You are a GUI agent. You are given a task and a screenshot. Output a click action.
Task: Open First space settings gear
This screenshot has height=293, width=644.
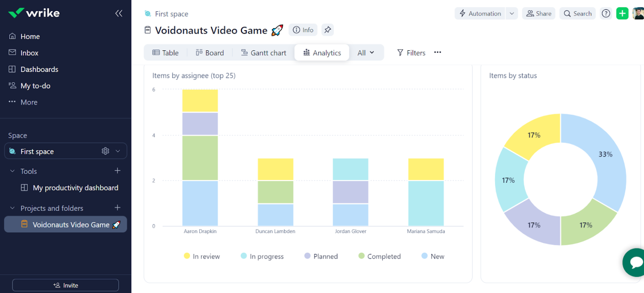pos(106,151)
